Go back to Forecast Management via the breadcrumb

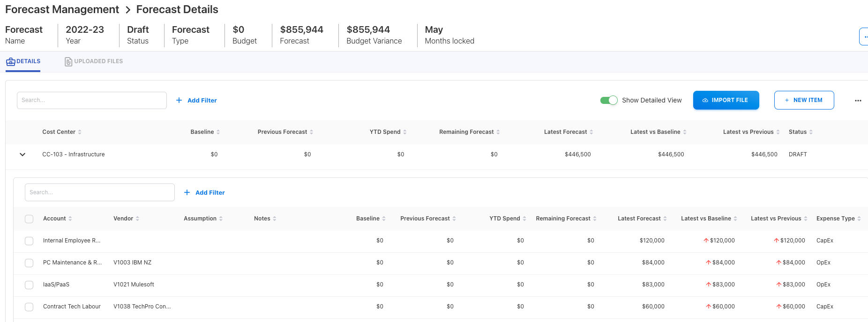click(x=62, y=9)
